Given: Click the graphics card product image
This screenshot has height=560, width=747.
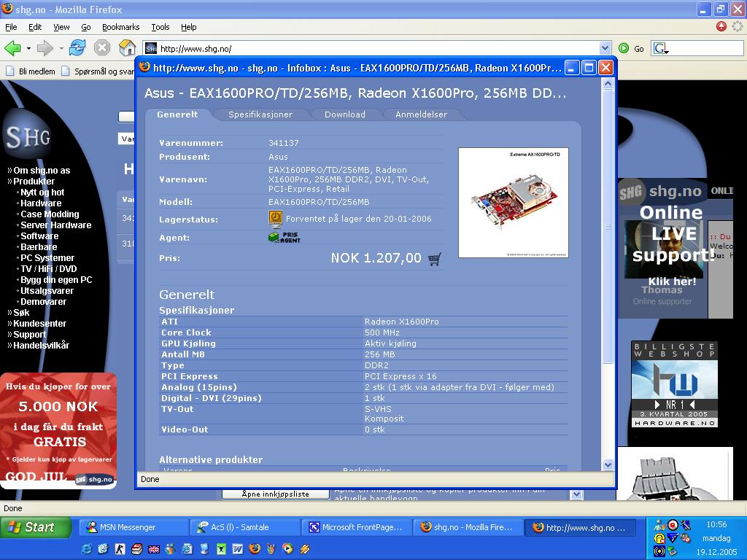Looking at the screenshot, I should click(x=514, y=203).
